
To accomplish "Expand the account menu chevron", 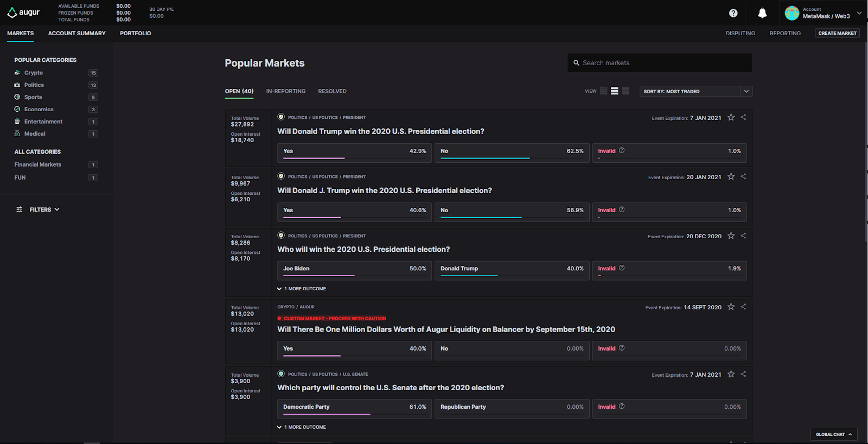I will pos(859,13).
